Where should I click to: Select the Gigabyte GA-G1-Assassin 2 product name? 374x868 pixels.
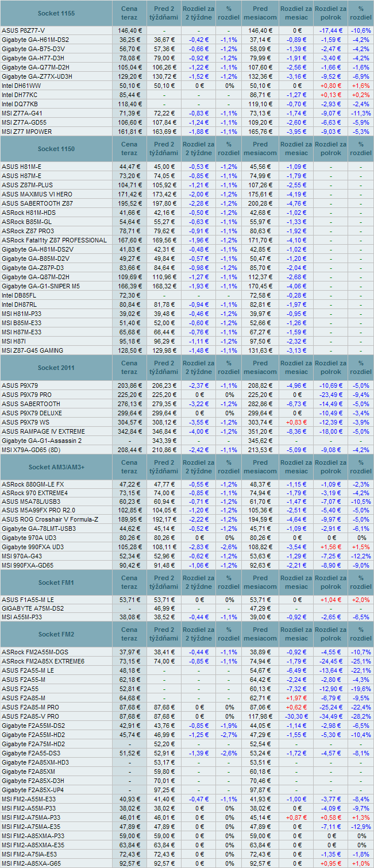(x=42, y=441)
